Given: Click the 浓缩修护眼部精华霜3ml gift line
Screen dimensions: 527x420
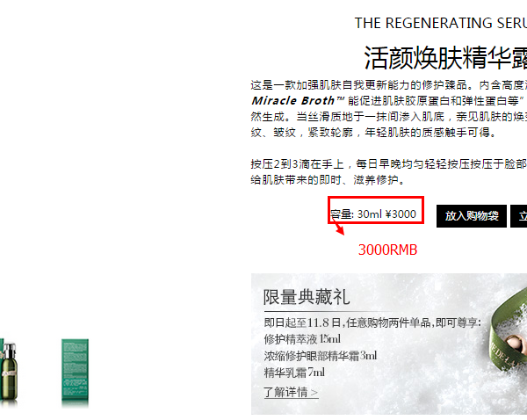Looking at the screenshot, I should tap(321, 356).
